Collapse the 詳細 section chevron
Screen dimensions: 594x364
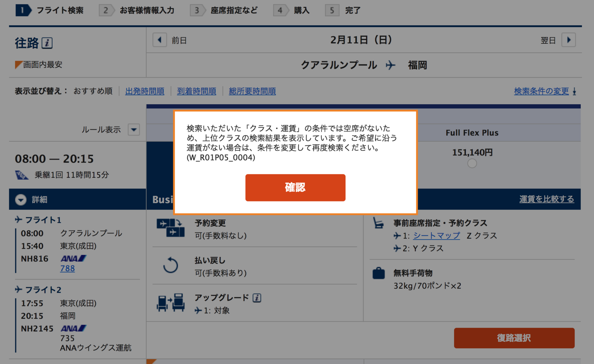[x=21, y=200]
